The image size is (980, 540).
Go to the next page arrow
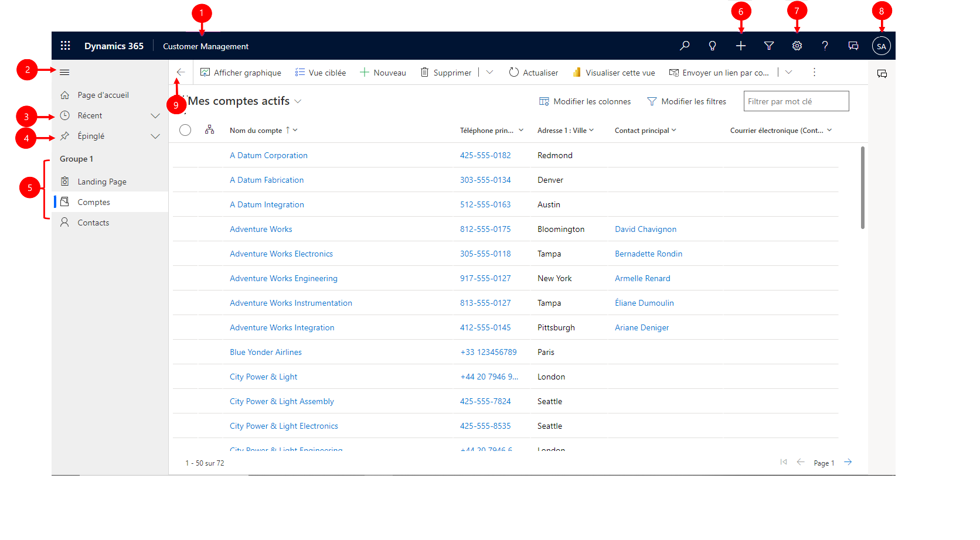pos(848,462)
